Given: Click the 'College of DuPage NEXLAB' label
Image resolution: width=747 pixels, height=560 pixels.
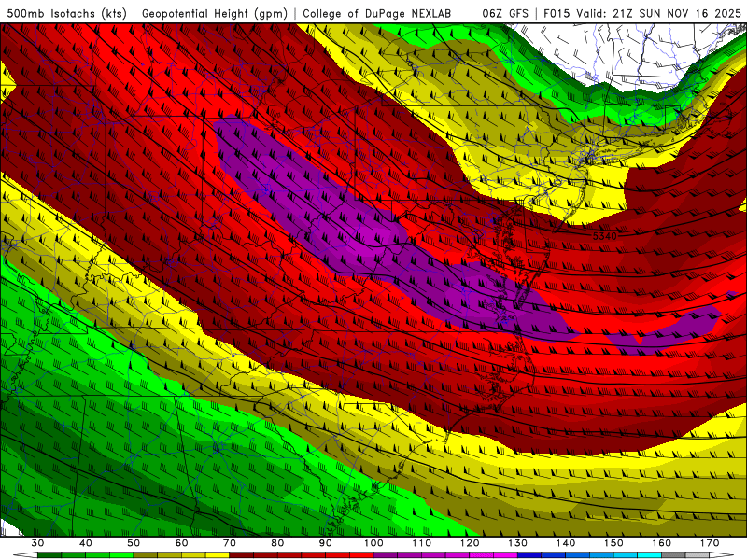Looking at the screenshot, I should pos(377,14).
